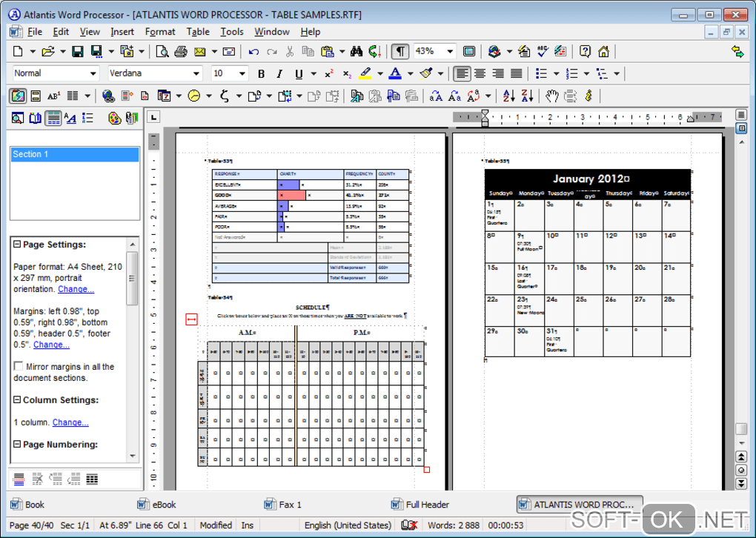The height and width of the screenshot is (538, 756).
Task: Collapse the Column Settings section
Action: tap(17, 399)
